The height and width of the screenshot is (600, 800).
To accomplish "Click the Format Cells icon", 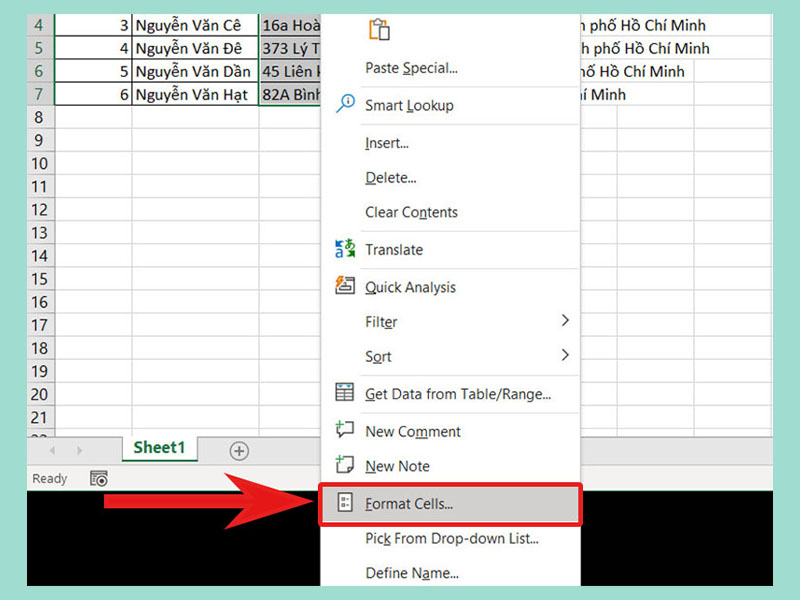I will pos(345,504).
